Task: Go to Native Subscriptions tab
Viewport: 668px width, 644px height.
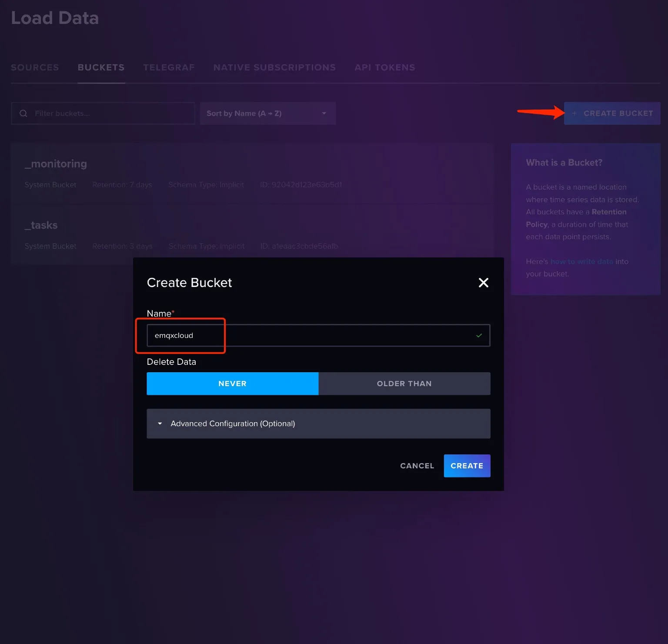Action: click(274, 67)
